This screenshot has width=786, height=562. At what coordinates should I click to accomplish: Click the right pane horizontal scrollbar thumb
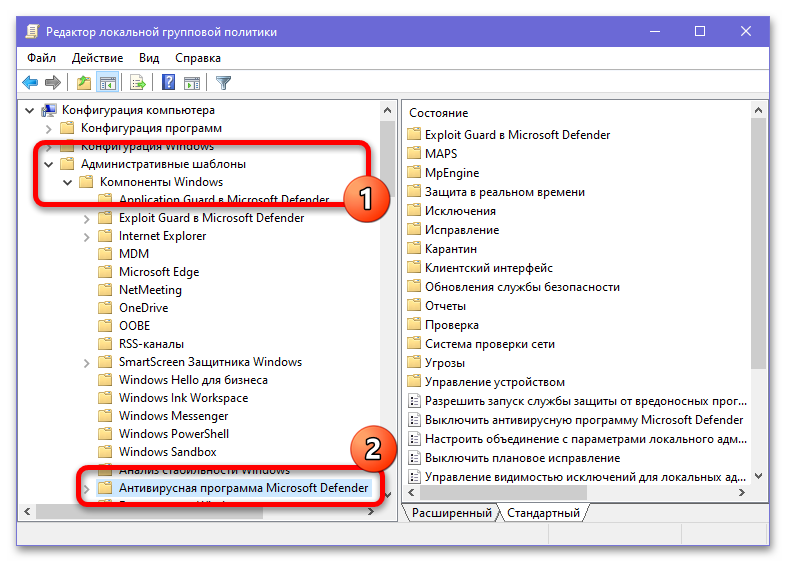(503, 493)
